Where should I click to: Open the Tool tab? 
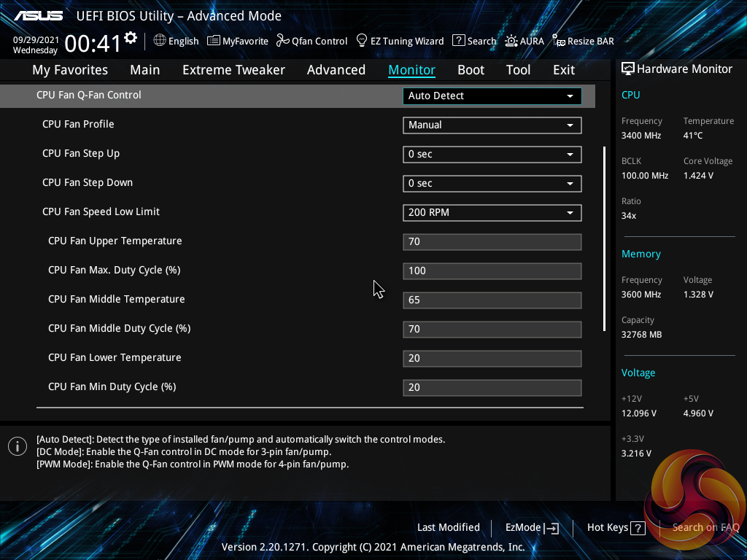(519, 70)
